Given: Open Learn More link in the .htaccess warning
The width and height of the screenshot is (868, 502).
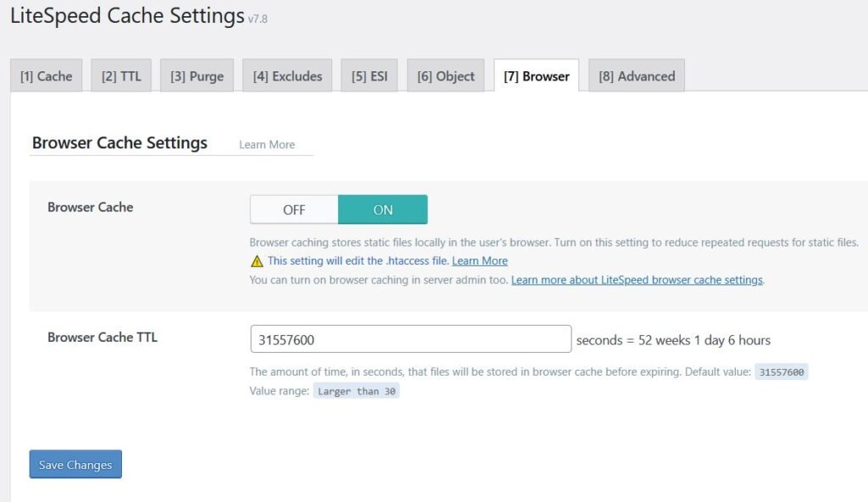Looking at the screenshot, I should [480, 260].
